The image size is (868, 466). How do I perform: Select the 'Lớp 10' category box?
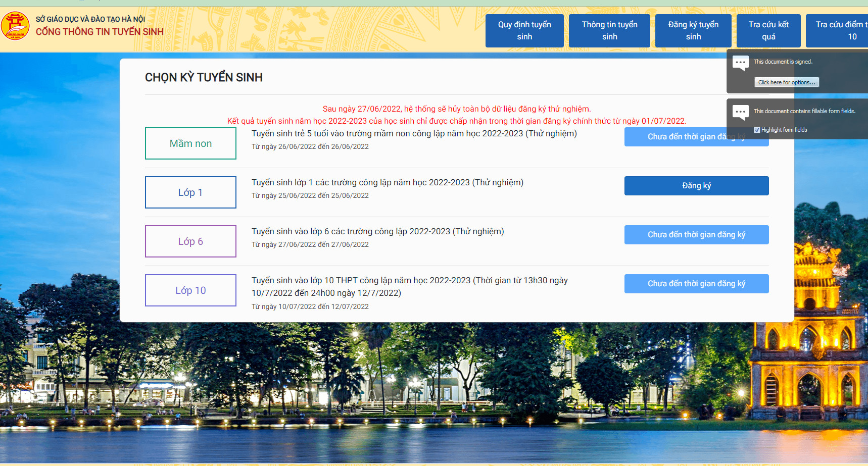pyautogui.click(x=190, y=290)
